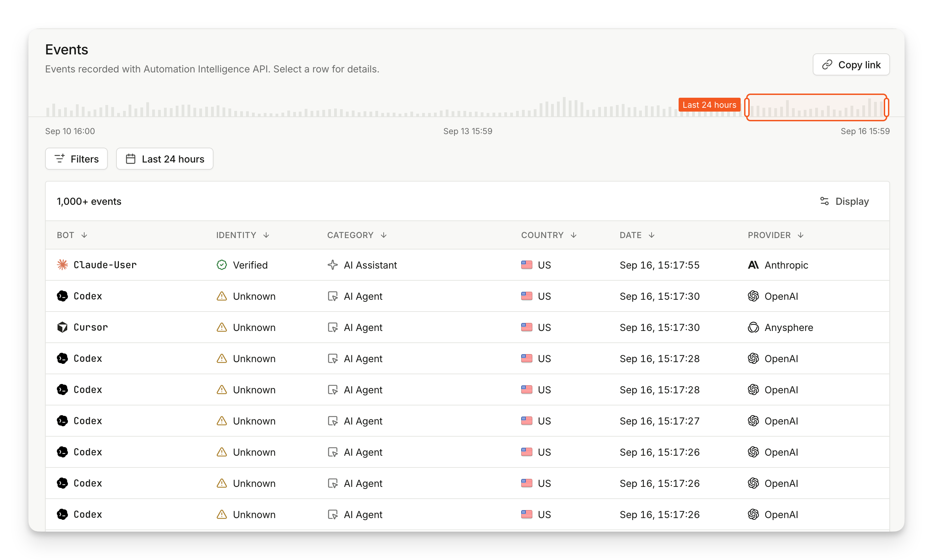The width and height of the screenshot is (933, 560).
Task: Click the 1,000+ events count text
Action: 89,201
